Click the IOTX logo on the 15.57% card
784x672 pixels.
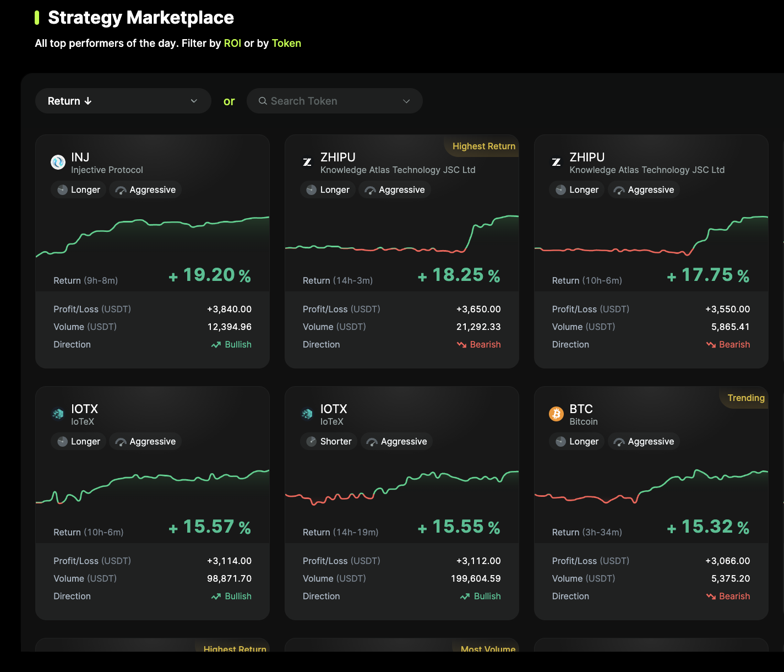point(58,414)
